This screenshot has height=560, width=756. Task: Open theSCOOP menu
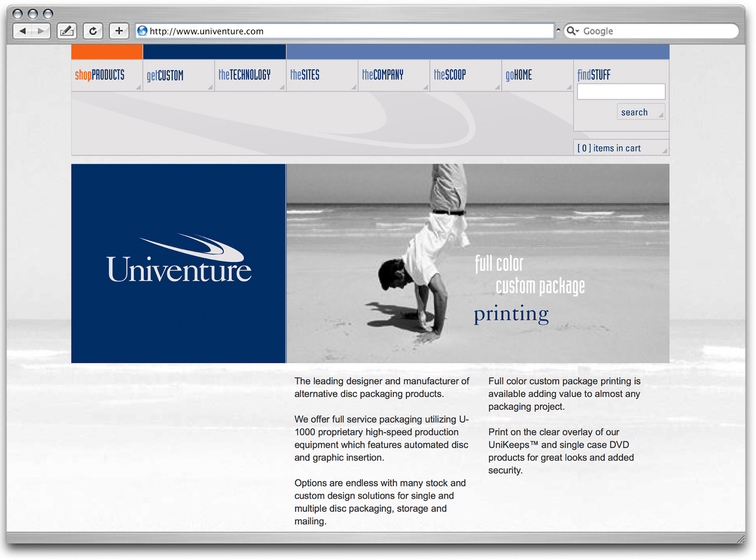466,75
